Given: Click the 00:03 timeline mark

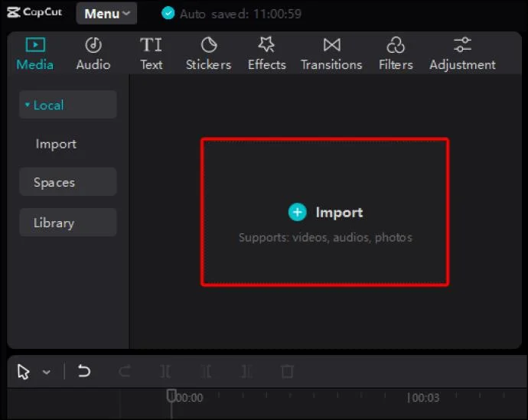Looking at the screenshot, I should [423, 398].
